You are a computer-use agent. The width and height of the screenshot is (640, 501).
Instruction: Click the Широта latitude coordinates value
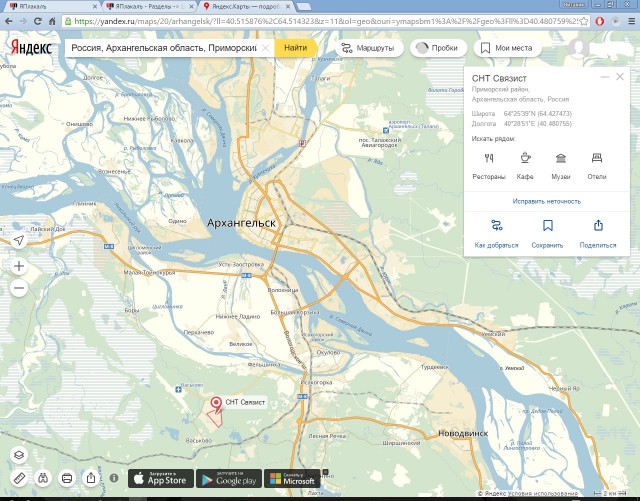coord(538,114)
